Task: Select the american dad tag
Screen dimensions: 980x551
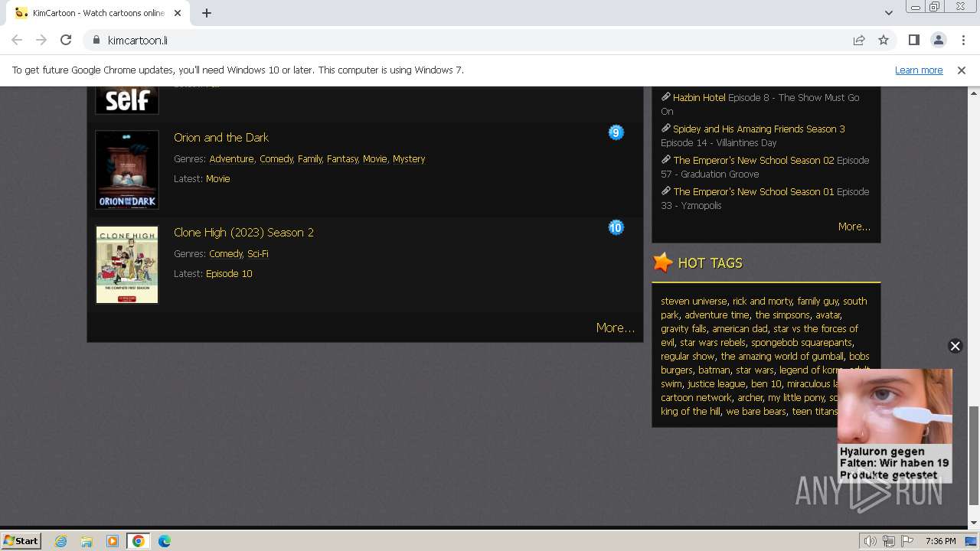Action: [740, 329]
